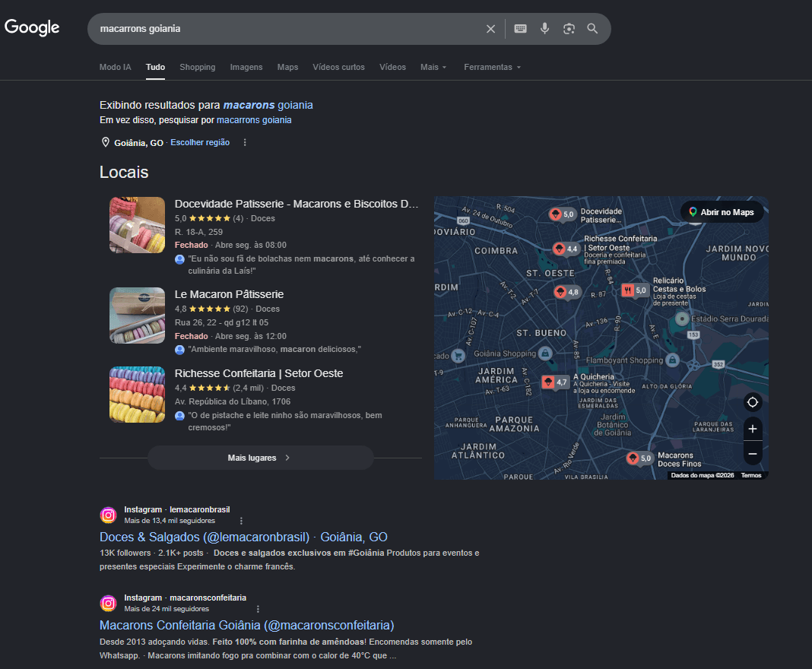Open search by image lens icon

569,29
